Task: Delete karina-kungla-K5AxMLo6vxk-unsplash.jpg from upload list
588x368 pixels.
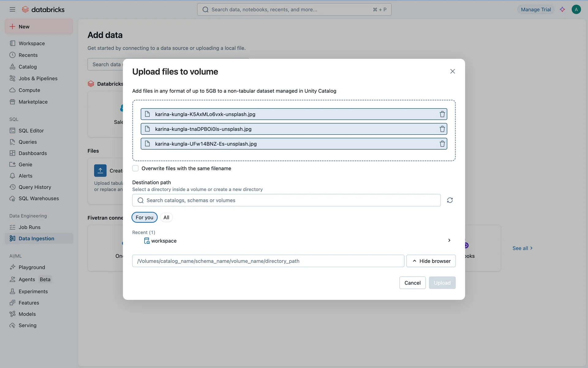Action: (x=442, y=114)
